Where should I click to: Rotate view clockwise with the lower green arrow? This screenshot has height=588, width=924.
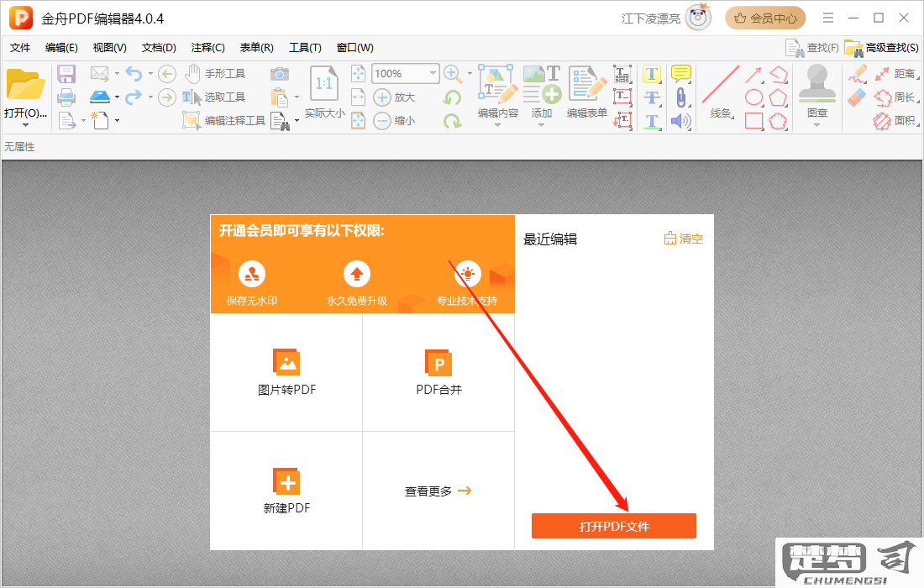[453, 121]
